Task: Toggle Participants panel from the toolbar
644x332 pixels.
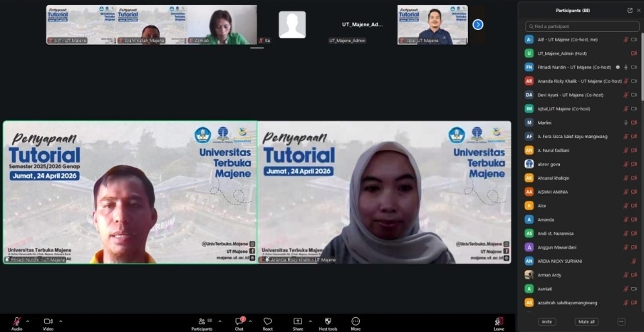Action: click(x=201, y=321)
